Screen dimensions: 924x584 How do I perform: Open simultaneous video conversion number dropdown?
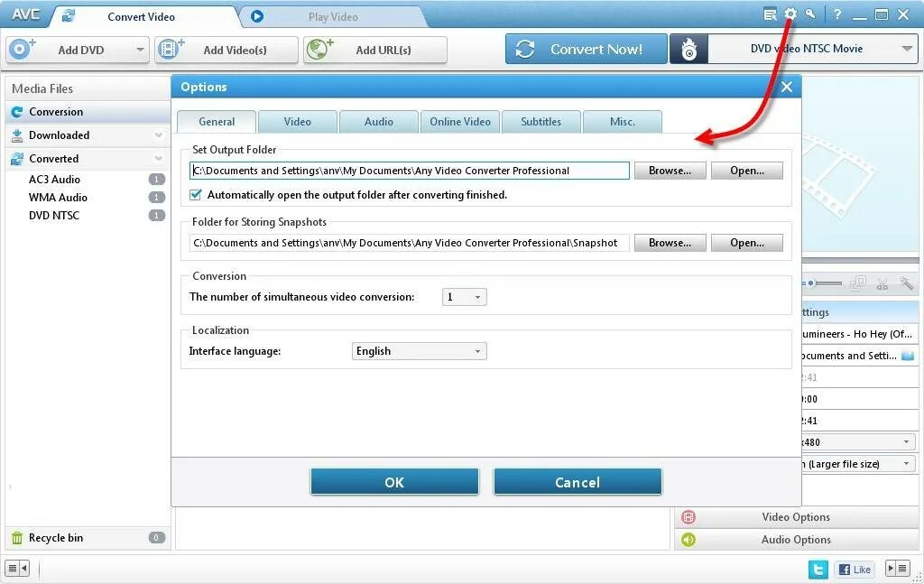(465, 297)
